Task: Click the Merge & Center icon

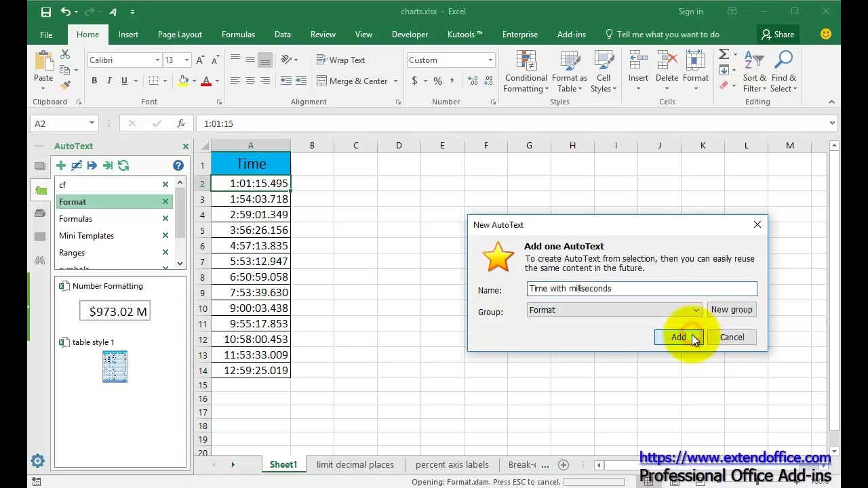Action: (322, 81)
